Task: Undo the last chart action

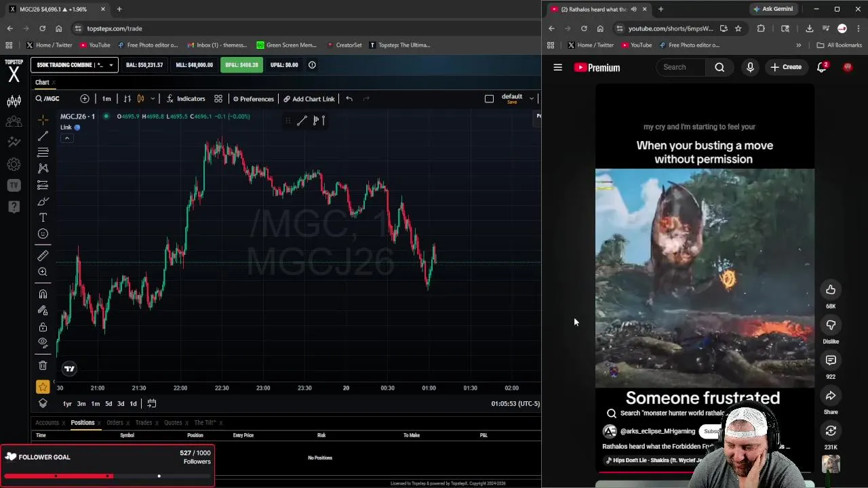Action: point(349,99)
